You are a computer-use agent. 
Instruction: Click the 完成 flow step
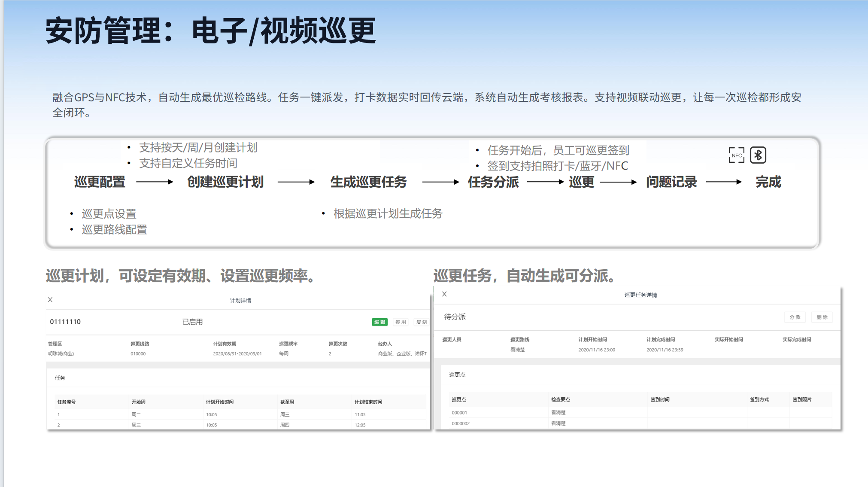coord(768,182)
